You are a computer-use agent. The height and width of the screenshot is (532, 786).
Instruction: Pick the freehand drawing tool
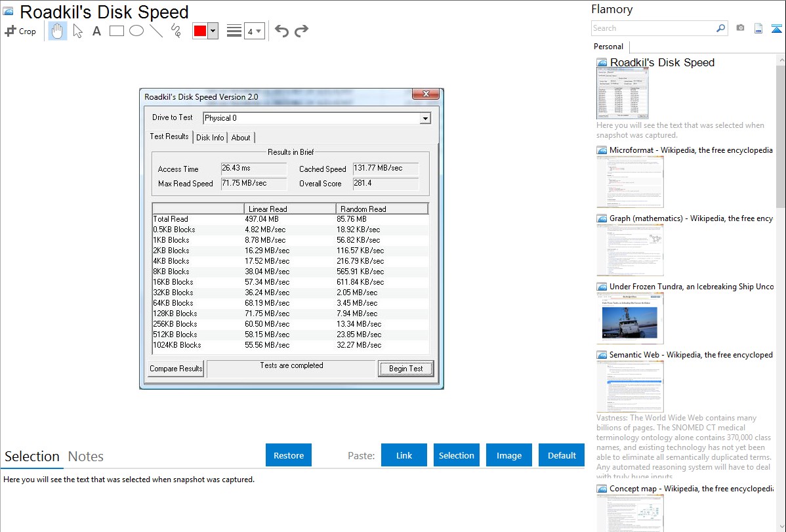pos(176,31)
